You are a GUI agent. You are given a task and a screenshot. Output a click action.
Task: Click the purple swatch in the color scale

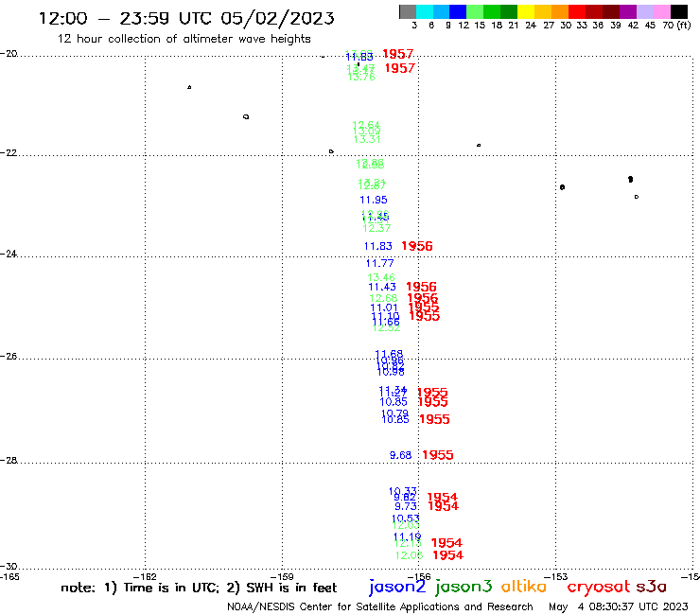628,11
